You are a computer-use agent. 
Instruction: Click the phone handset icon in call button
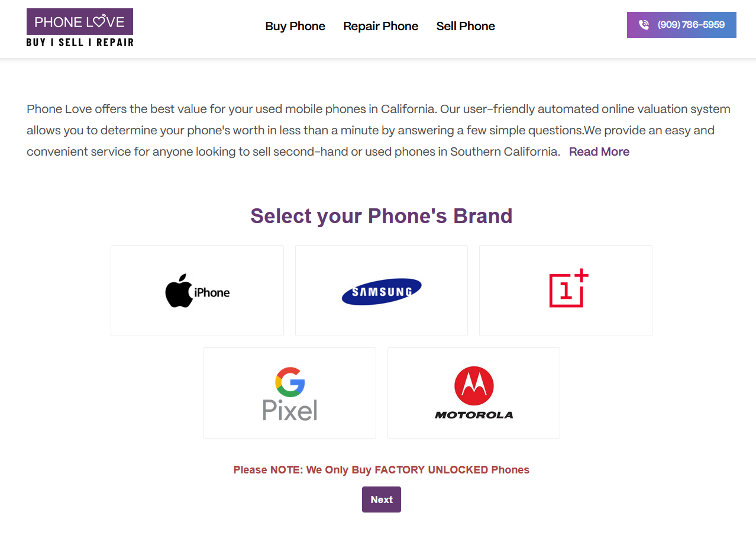tap(644, 25)
